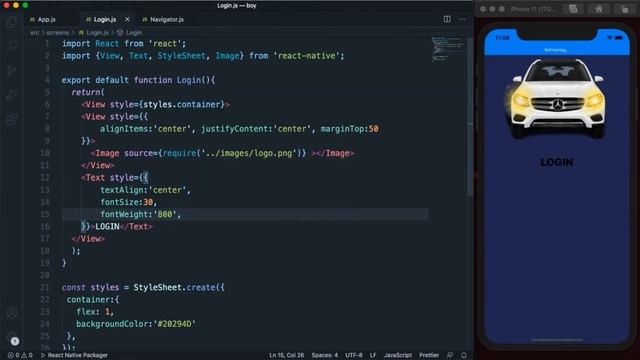
Task: Click the simulator screenshot toolbar icon
Action: [573, 9]
